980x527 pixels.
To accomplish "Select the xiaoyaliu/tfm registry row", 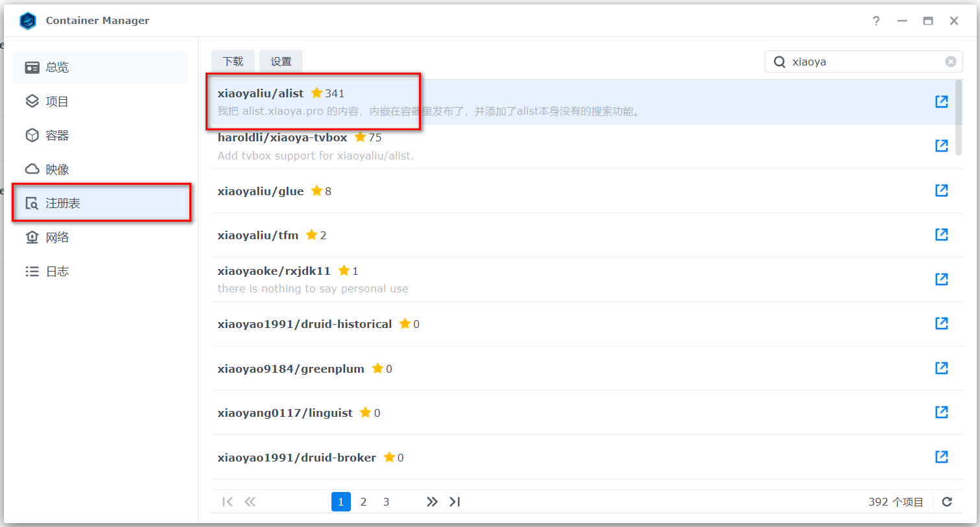I will click(x=519, y=235).
